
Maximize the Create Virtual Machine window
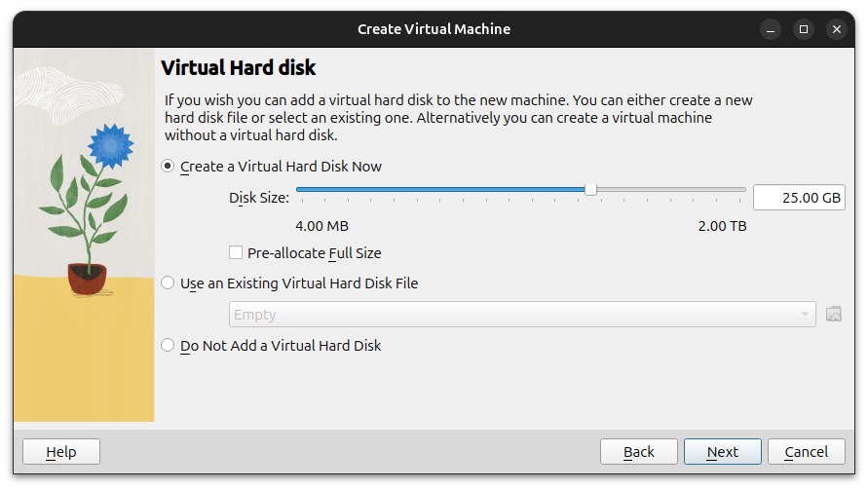pos(804,29)
